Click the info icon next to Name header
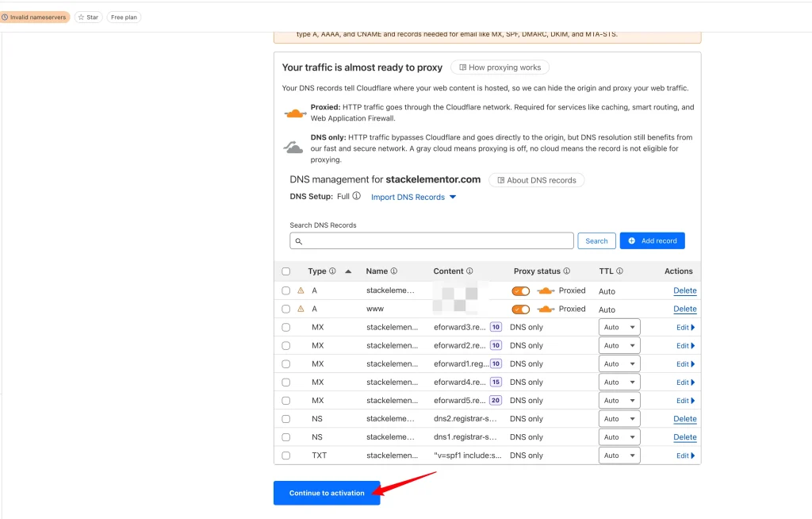 [393, 271]
